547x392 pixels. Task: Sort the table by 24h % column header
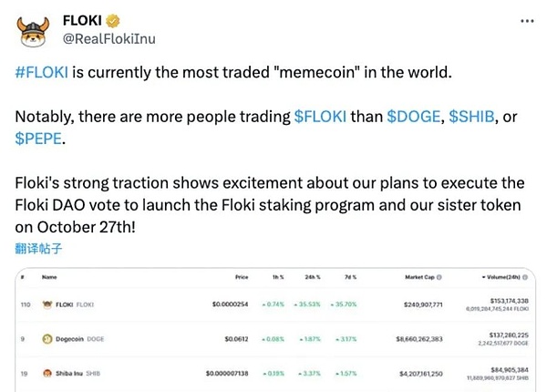point(313,276)
